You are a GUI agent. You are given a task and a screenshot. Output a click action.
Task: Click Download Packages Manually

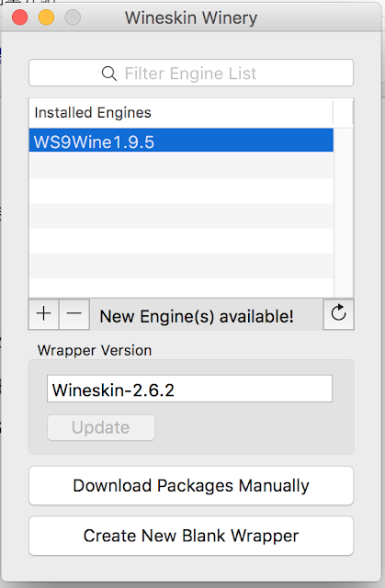coord(191,486)
